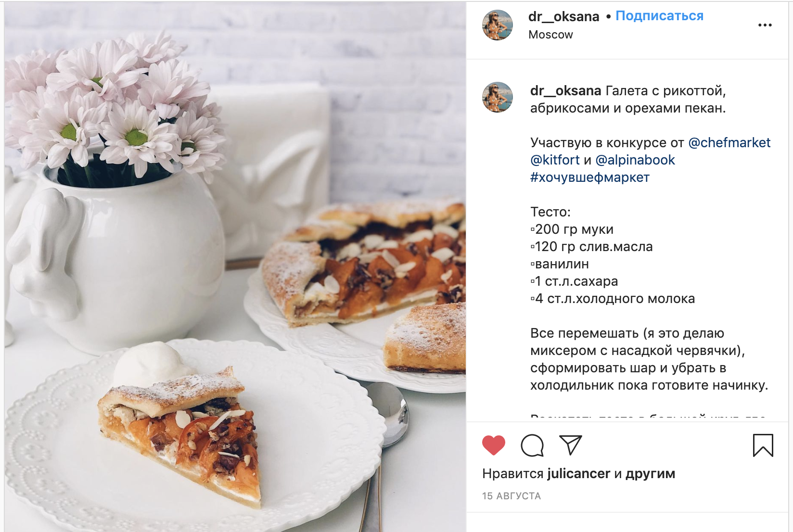Show the list of другим likers
Image resolution: width=793 pixels, height=532 pixels.
click(650, 474)
